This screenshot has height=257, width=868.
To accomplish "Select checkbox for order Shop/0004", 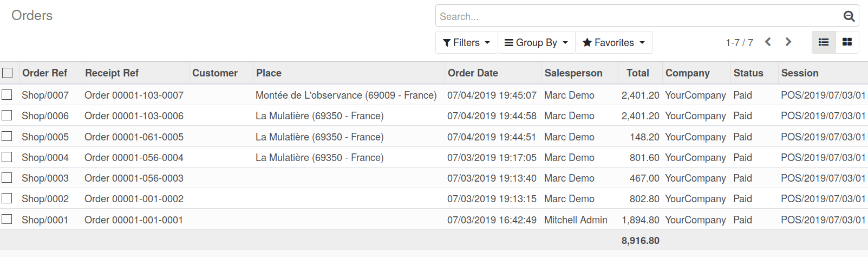I will point(7,157).
